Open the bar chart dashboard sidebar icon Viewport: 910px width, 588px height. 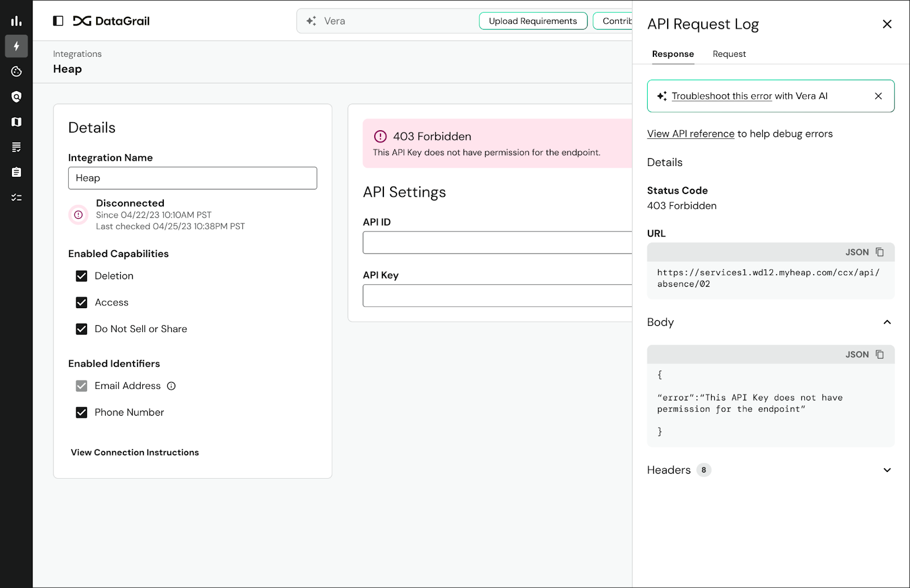pyautogui.click(x=16, y=21)
